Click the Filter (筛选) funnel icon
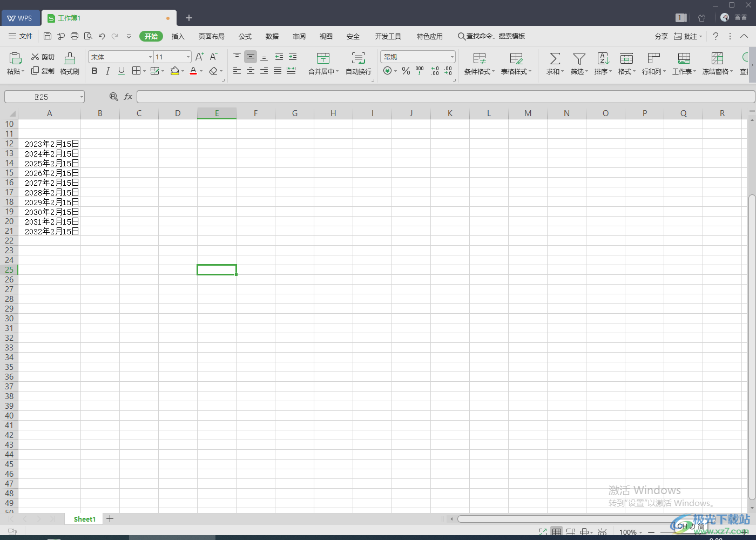This screenshot has width=756, height=540. coord(579,58)
